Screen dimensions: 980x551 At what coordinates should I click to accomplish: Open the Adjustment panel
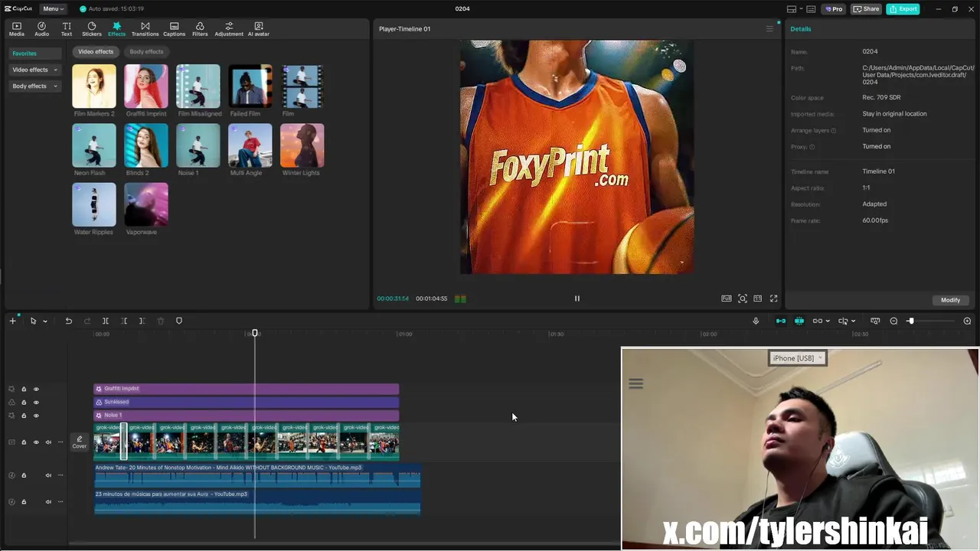(229, 29)
